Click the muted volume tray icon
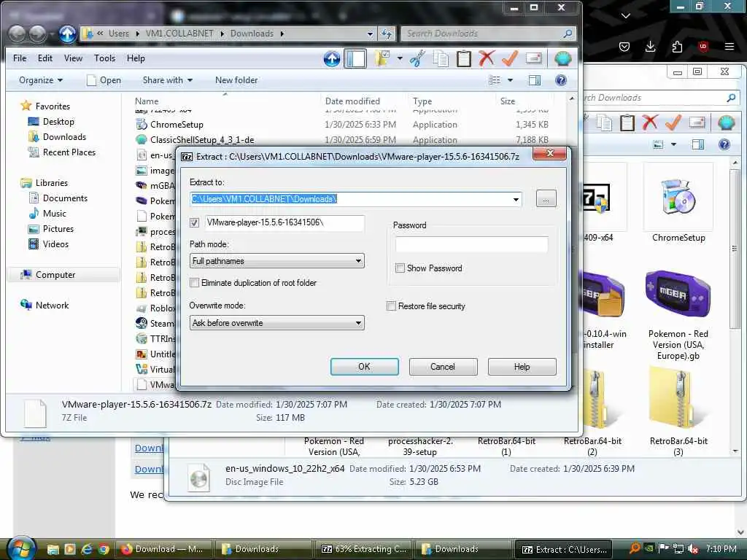The image size is (747, 560). [x=693, y=549]
